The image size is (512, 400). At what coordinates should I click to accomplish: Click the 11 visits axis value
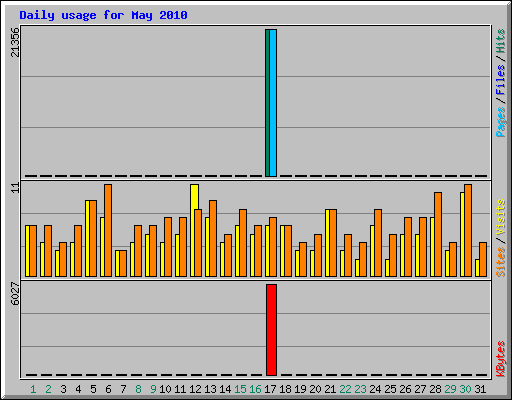click(15, 187)
